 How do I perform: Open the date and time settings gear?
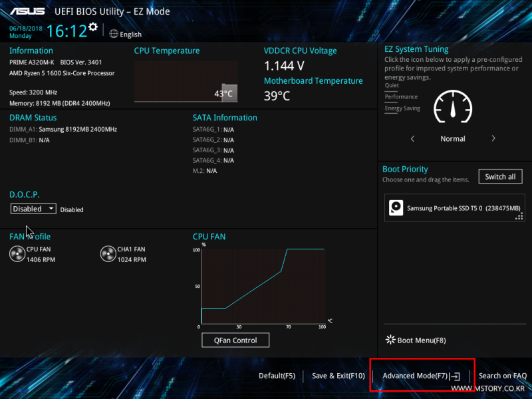[93, 27]
